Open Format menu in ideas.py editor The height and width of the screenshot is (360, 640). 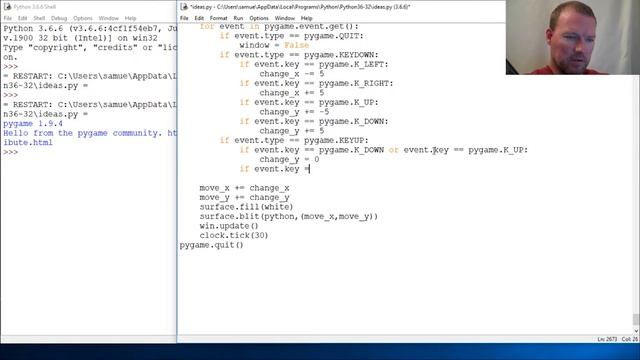click(x=218, y=18)
